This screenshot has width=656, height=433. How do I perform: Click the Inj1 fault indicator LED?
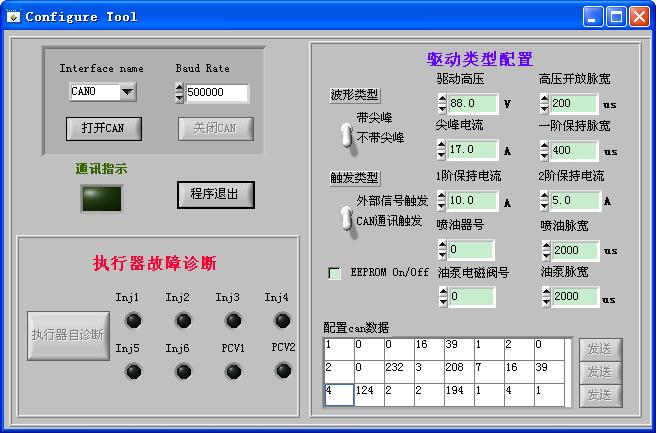pyautogui.click(x=133, y=321)
